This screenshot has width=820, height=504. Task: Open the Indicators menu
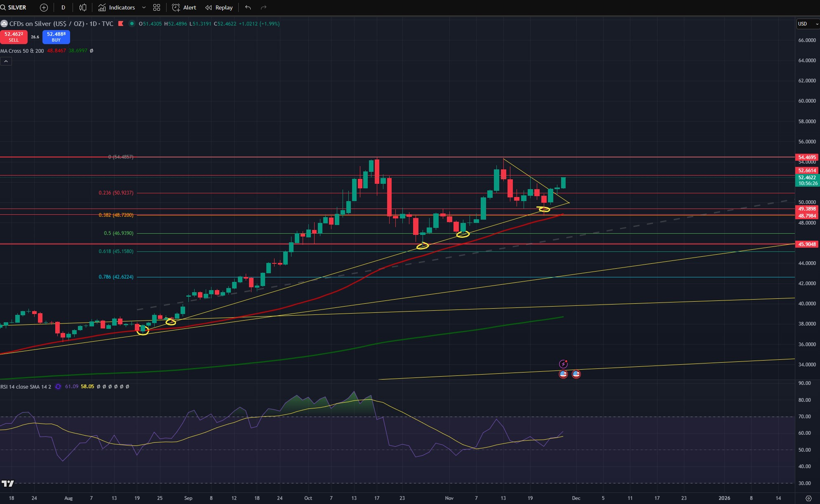[x=117, y=7]
